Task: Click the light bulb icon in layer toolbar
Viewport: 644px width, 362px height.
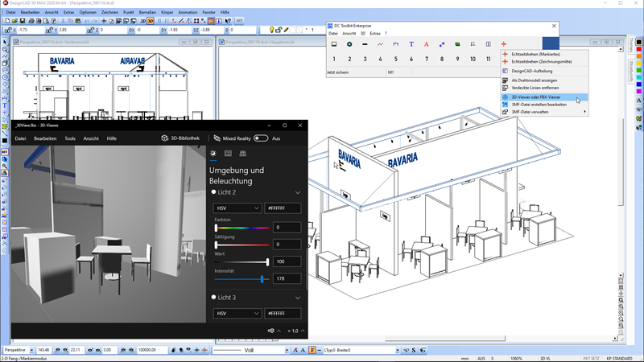Action: pyautogui.click(x=271, y=30)
